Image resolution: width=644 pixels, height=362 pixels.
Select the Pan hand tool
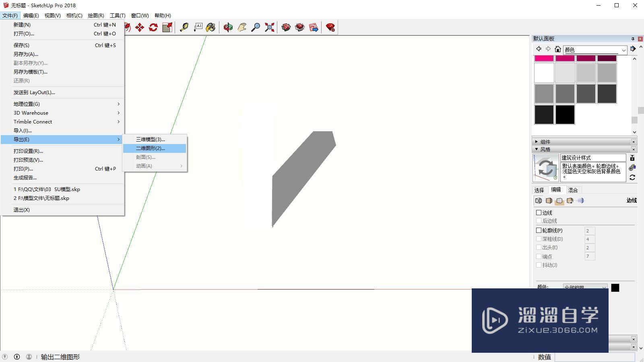[x=242, y=27]
